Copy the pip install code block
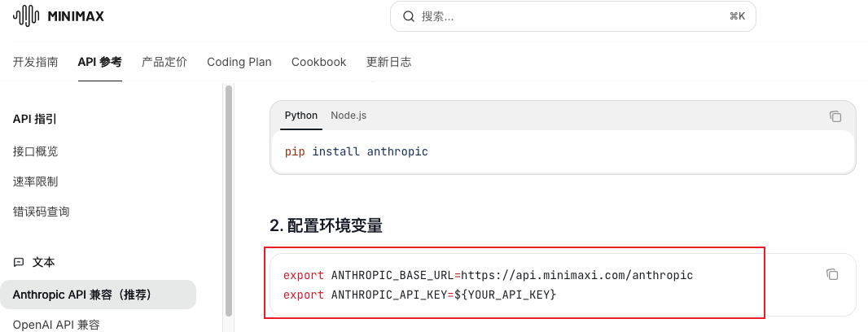The image size is (868, 332). pyautogui.click(x=835, y=116)
